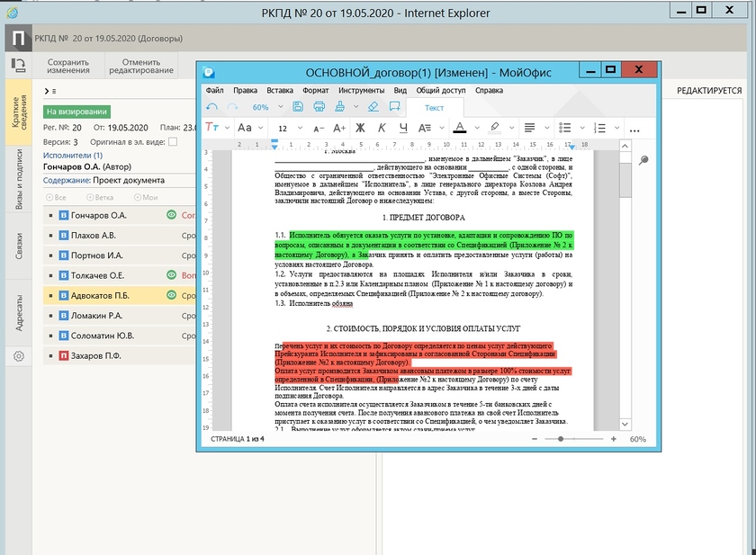
Task: Click the zoom slider in status bar
Action: (561, 439)
